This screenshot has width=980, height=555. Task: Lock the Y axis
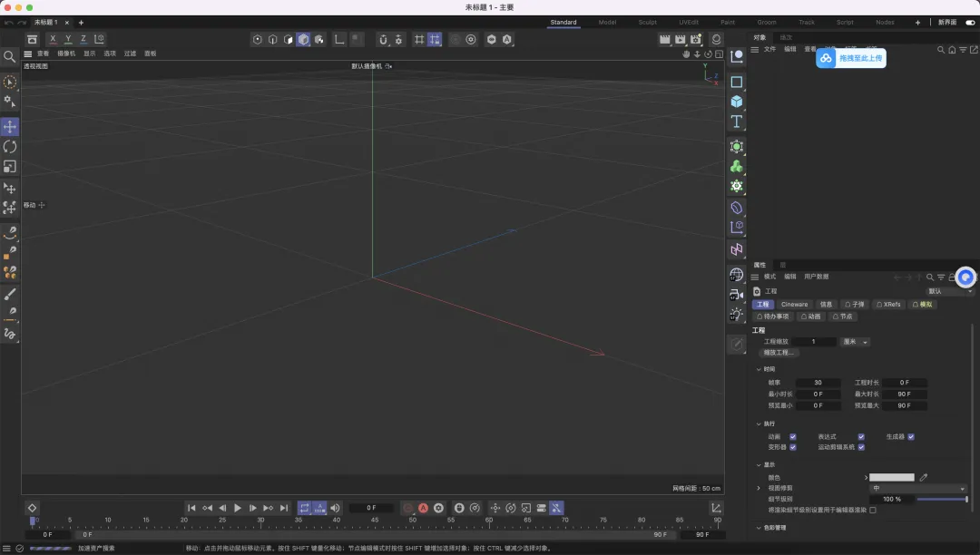click(68, 39)
